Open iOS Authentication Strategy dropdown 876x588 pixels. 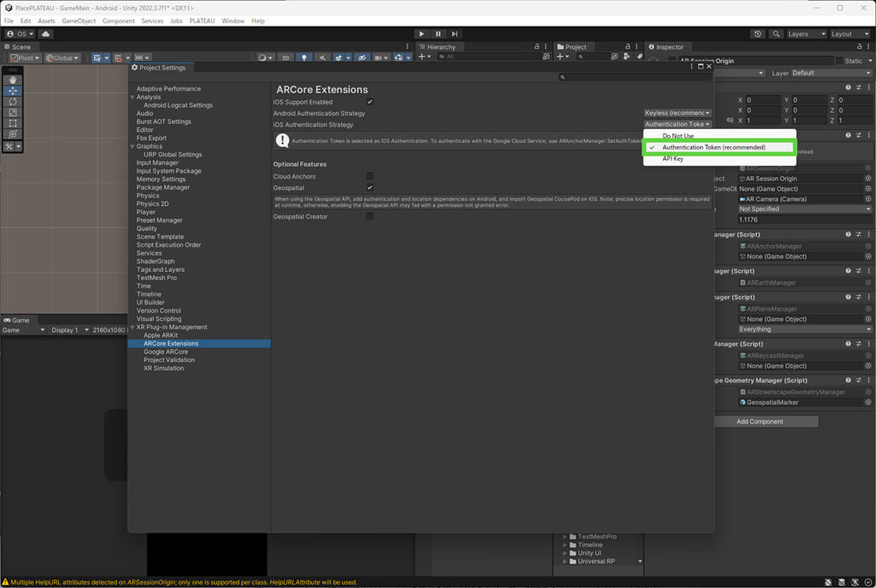pos(677,124)
